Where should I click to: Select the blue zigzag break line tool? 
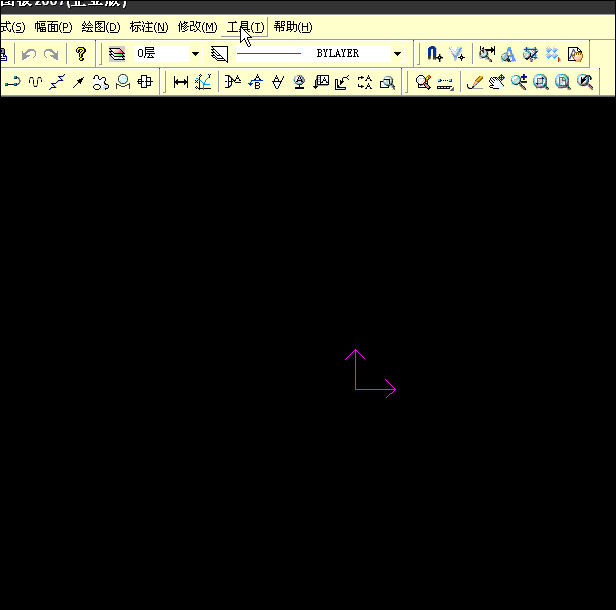[x=57, y=82]
